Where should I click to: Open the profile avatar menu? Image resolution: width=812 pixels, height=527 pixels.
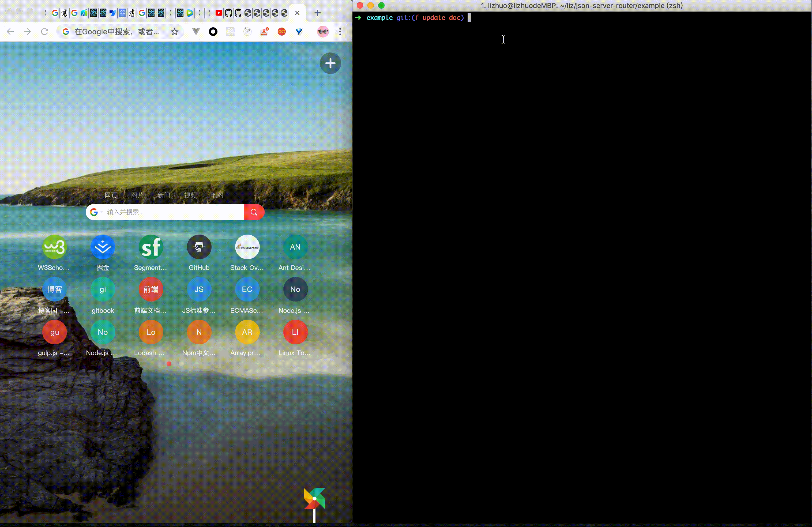323,32
